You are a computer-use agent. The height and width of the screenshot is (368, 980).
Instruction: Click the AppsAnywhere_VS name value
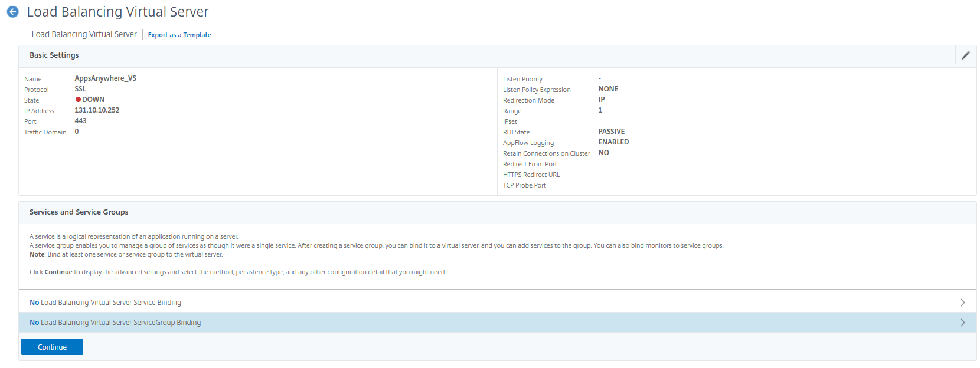tap(105, 78)
